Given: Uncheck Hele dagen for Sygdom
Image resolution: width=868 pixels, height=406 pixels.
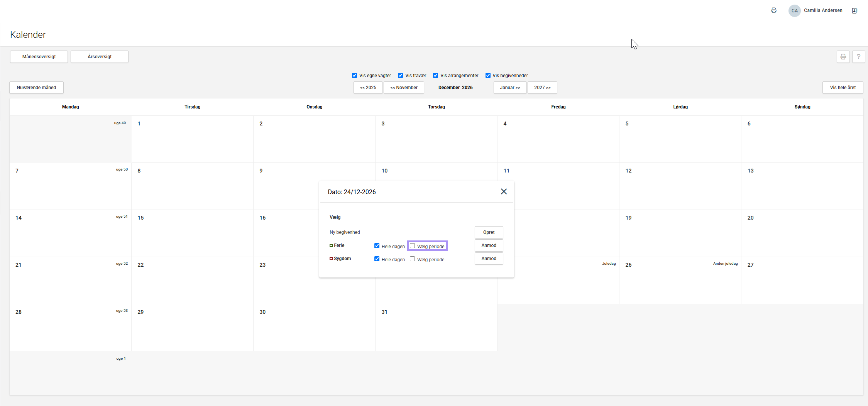Looking at the screenshot, I should click(377, 259).
